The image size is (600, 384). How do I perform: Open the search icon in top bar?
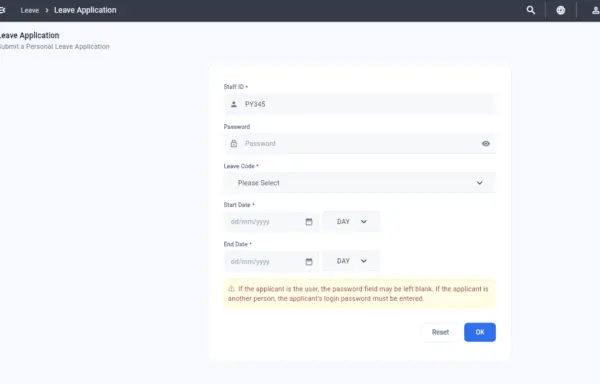[530, 10]
